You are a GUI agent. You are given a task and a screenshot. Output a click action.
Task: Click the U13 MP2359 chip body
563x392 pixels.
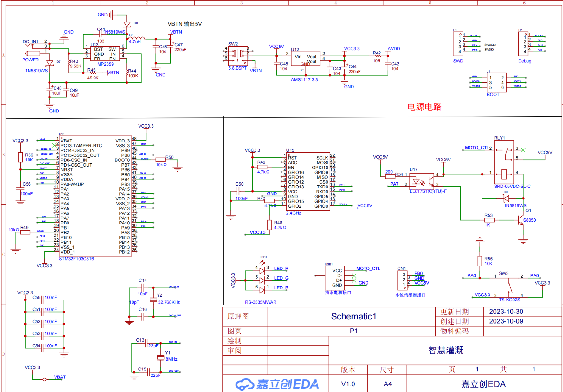coord(105,54)
